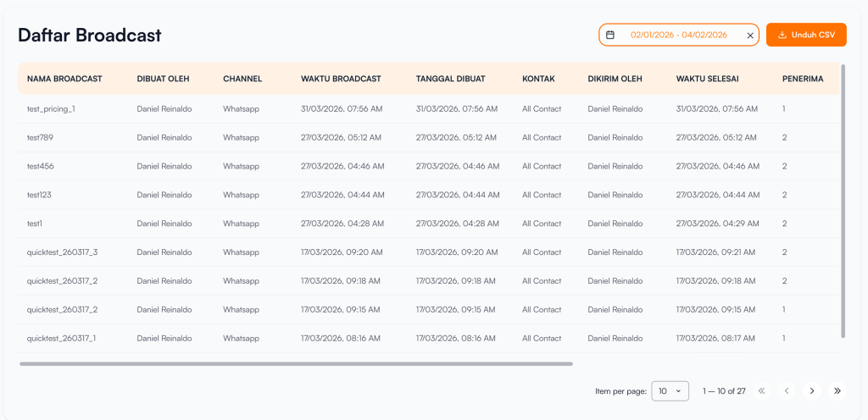Go to previous page arrow
Image resolution: width=868 pixels, height=420 pixels.
(787, 391)
